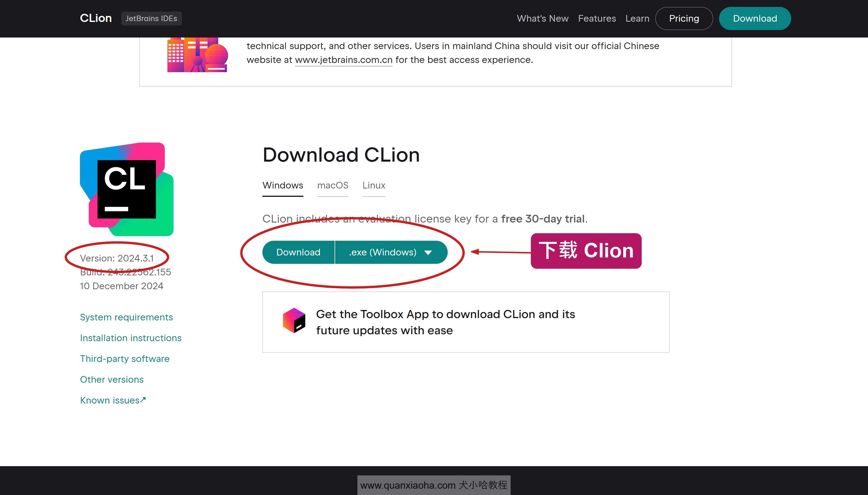This screenshot has width=868, height=495.
Task: Click the Features navigation menu icon
Action: (x=597, y=18)
